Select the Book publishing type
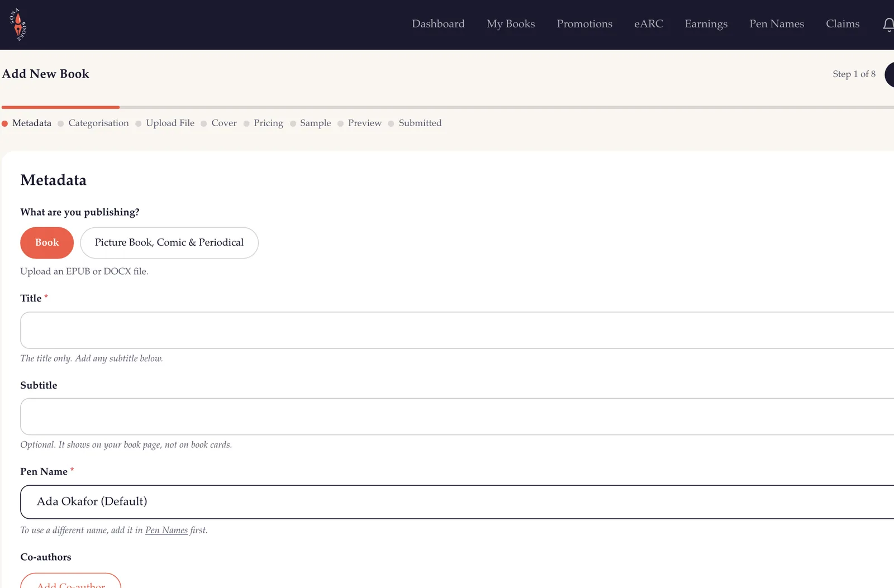The height and width of the screenshot is (588, 894). click(47, 243)
